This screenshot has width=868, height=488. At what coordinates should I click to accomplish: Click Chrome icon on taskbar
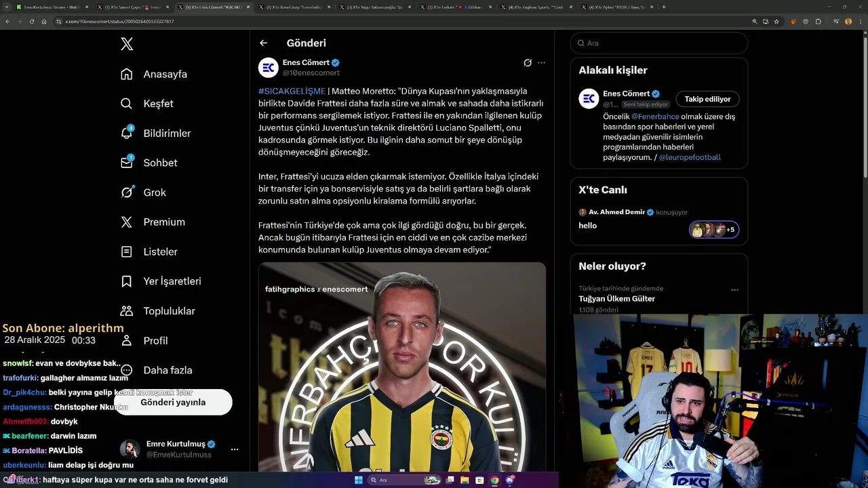[x=494, y=480]
